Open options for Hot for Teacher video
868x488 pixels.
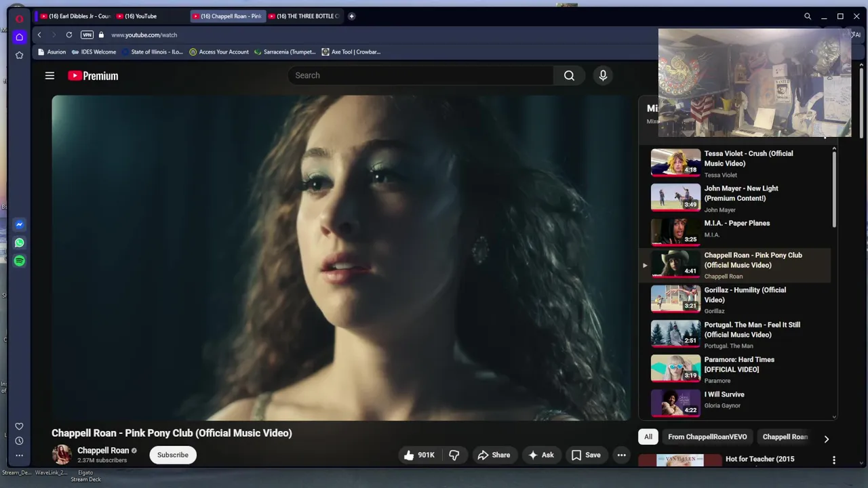tap(834, 460)
